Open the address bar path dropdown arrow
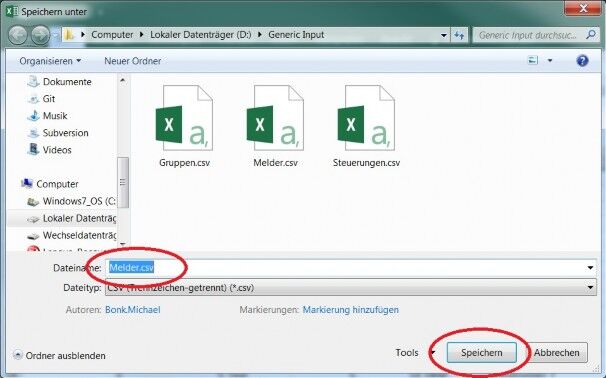Image resolution: width=606 pixels, height=378 pixels. click(x=444, y=35)
